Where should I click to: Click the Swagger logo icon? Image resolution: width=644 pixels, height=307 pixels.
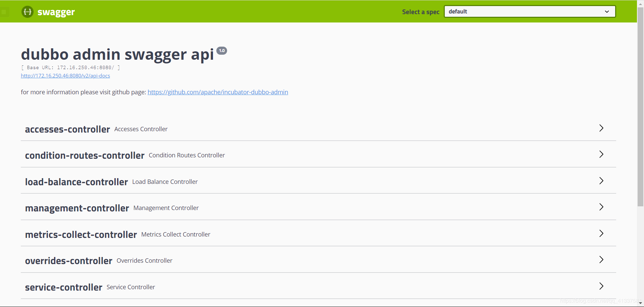point(28,12)
